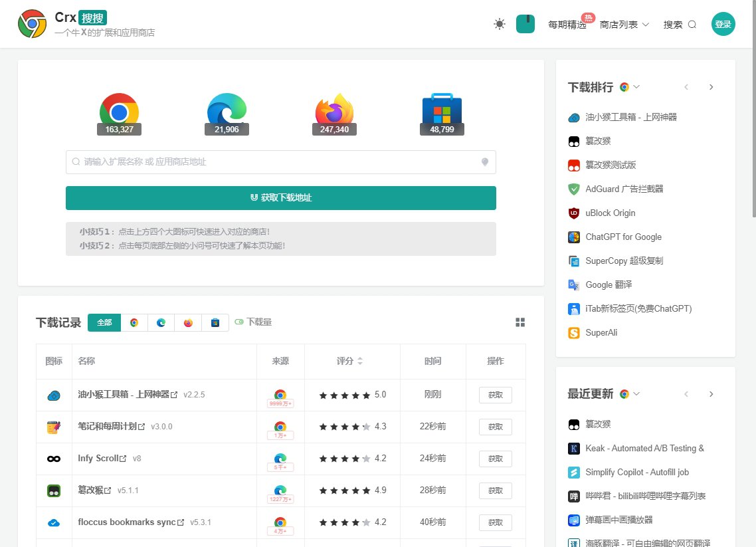The height and width of the screenshot is (547, 756).
Task: Click Edge source icon in Infy Scroll row
Action: click(280, 458)
